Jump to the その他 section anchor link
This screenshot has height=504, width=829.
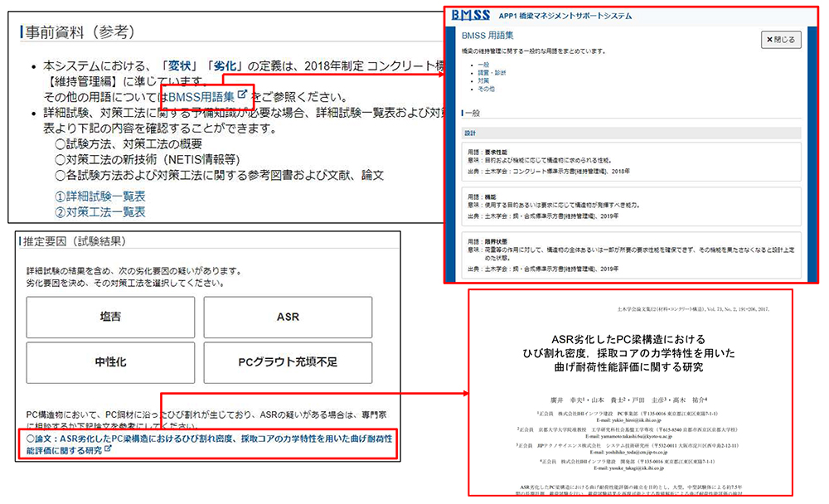(487, 89)
